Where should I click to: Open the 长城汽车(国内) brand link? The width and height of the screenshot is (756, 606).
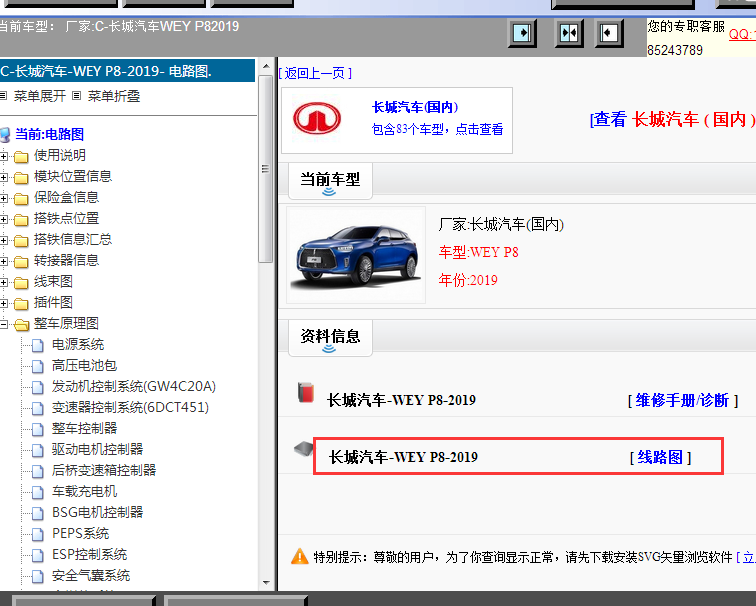(415, 107)
